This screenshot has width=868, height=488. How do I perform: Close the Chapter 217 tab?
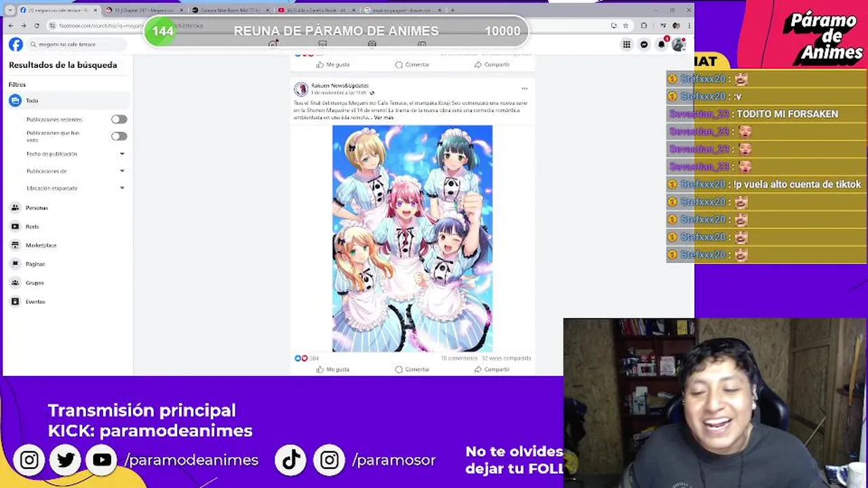pos(181,10)
